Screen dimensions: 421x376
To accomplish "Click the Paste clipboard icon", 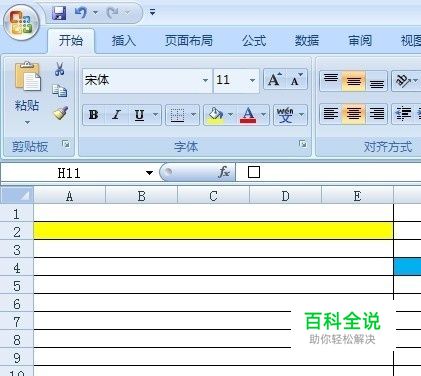I will click(x=27, y=77).
